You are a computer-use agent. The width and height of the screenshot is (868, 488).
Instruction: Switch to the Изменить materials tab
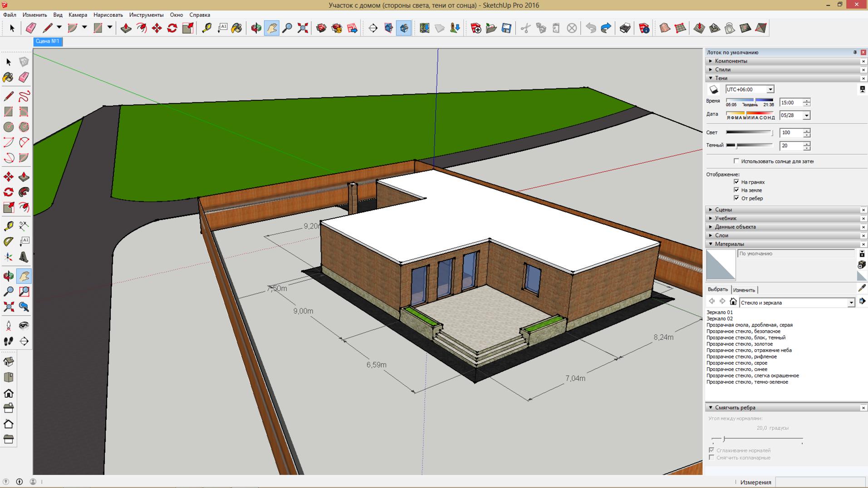click(744, 290)
